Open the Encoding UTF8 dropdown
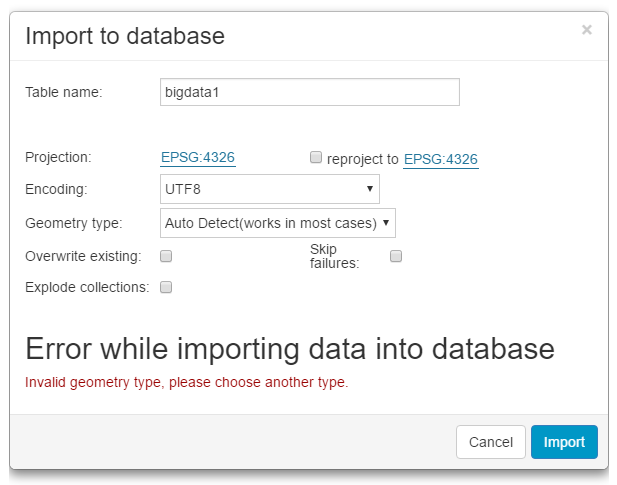The image size is (617, 485). [270, 189]
